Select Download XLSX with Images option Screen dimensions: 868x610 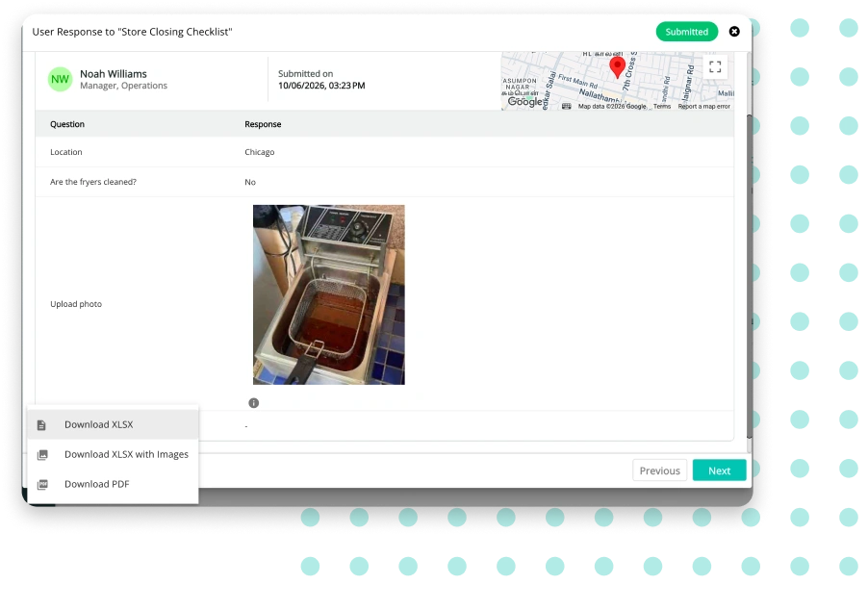tap(113, 454)
